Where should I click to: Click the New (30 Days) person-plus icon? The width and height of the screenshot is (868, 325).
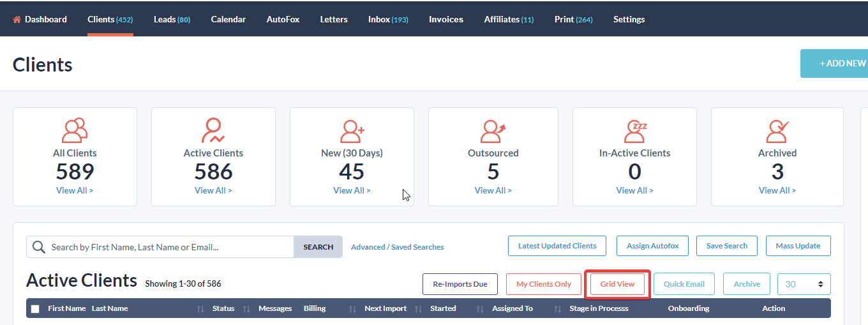click(x=352, y=130)
